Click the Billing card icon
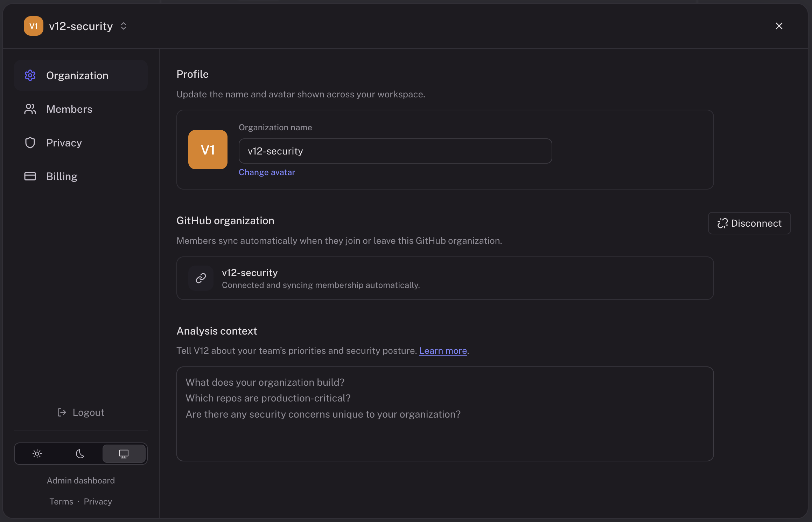Image resolution: width=812 pixels, height=522 pixels. pos(30,176)
